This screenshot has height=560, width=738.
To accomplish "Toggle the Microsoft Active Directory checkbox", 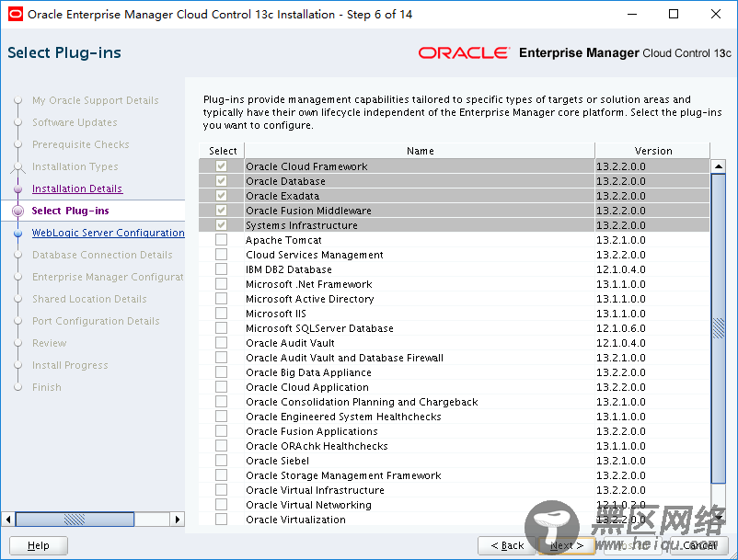I will pos(221,299).
